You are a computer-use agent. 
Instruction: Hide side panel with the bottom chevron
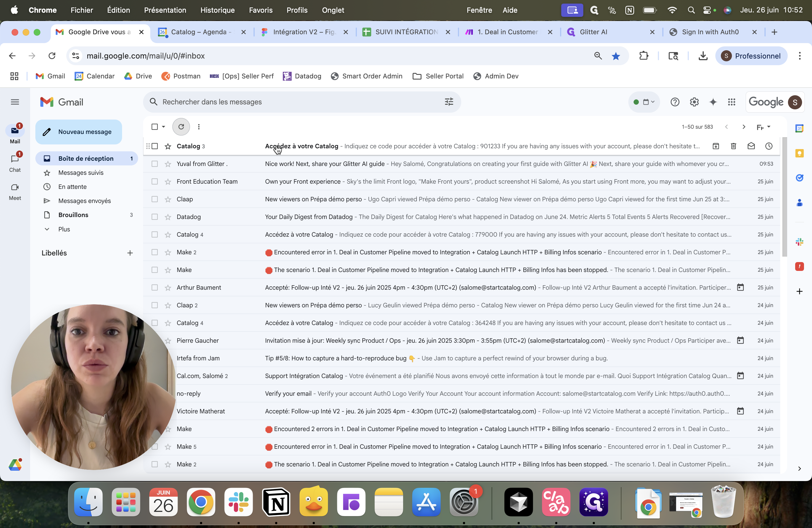pos(799,468)
